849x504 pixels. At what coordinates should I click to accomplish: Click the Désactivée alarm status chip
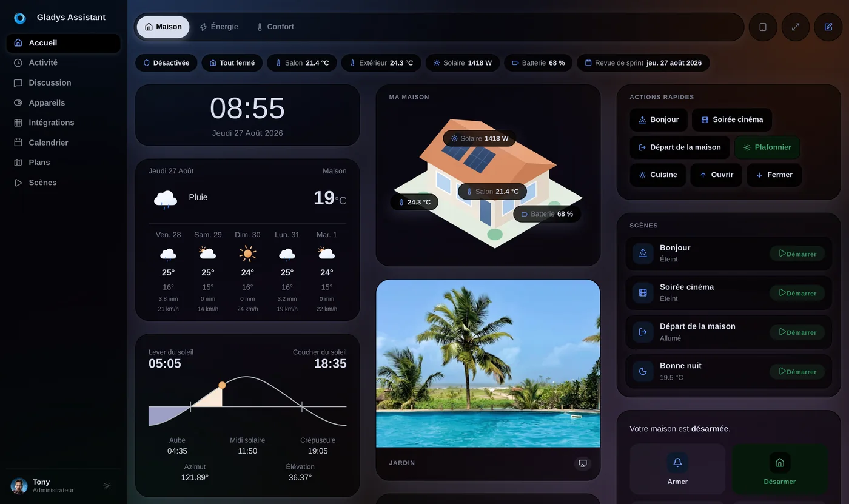pos(166,62)
